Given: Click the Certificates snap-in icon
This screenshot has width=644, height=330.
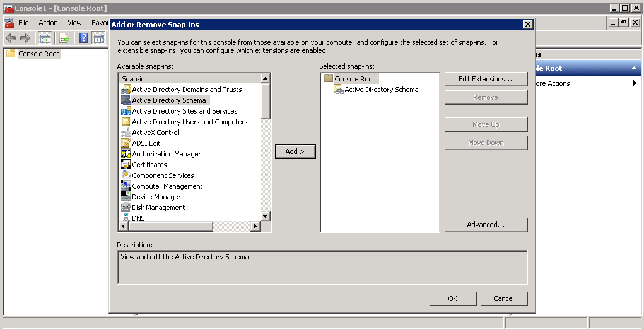Looking at the screenshot, I should (x=126, y=165).
